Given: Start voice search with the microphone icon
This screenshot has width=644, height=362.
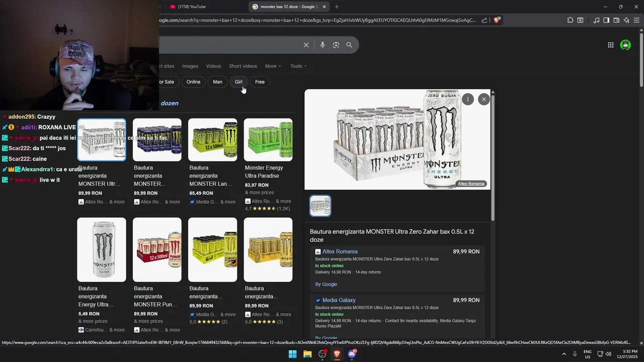Looking at the screenshot, I should [x=323, y=45].
